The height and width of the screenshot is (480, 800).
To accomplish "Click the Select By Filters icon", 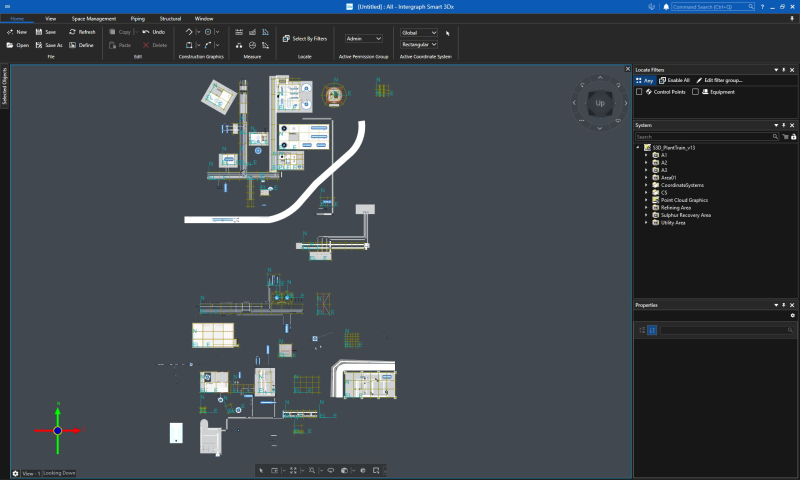I will coord(286,38).
